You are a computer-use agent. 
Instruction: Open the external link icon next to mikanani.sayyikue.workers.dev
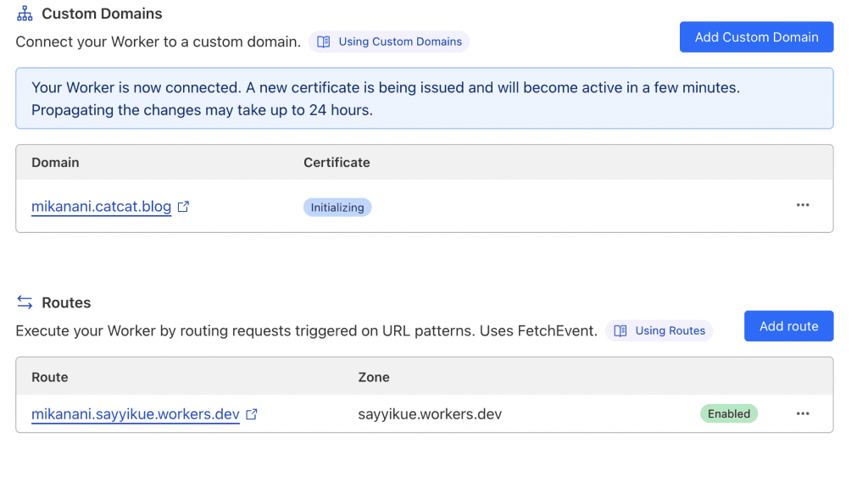[x=251, y=414]
